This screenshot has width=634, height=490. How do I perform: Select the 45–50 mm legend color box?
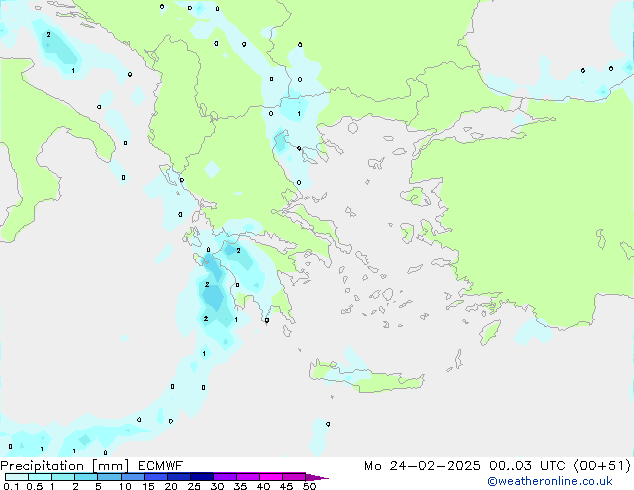click(294, 477)
